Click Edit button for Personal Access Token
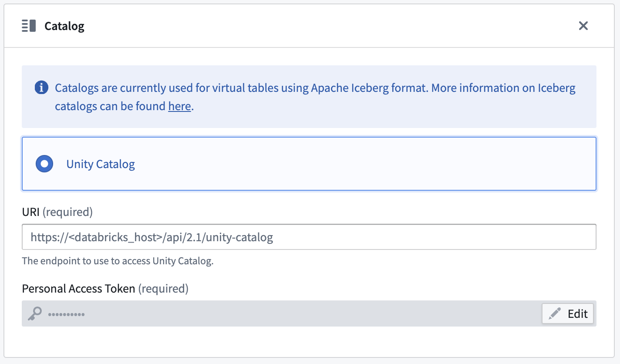 coord(568,313)
